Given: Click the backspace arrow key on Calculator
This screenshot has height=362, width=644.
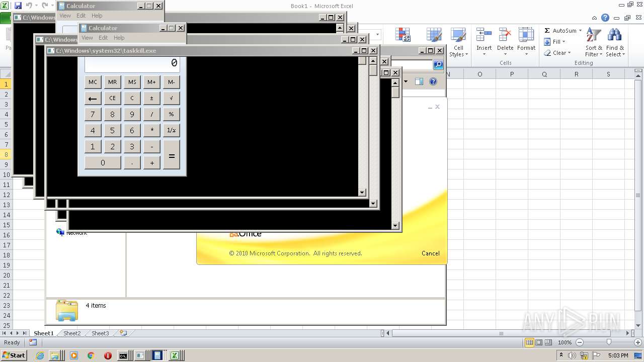Looking at the screenshot, I should (x=93, y=98).
